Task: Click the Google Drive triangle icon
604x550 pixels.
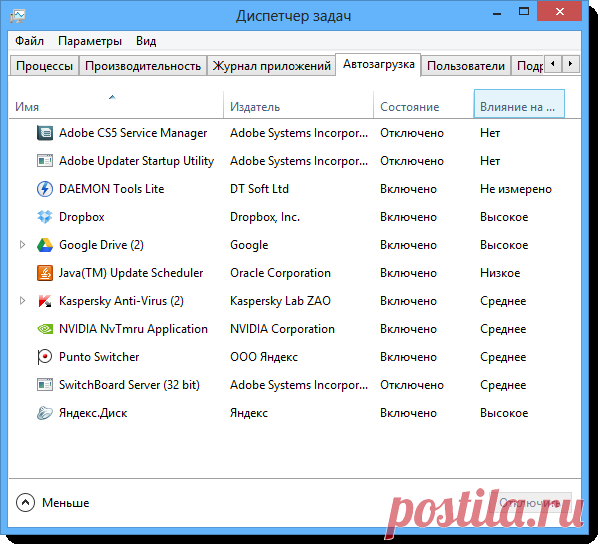Action: [x=44, y=245]
